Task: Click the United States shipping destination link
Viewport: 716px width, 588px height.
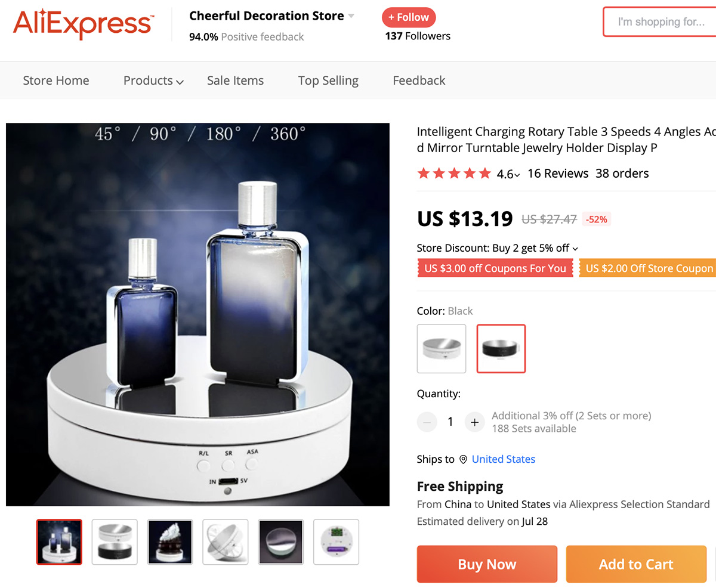Action: (x=504, y=459)
